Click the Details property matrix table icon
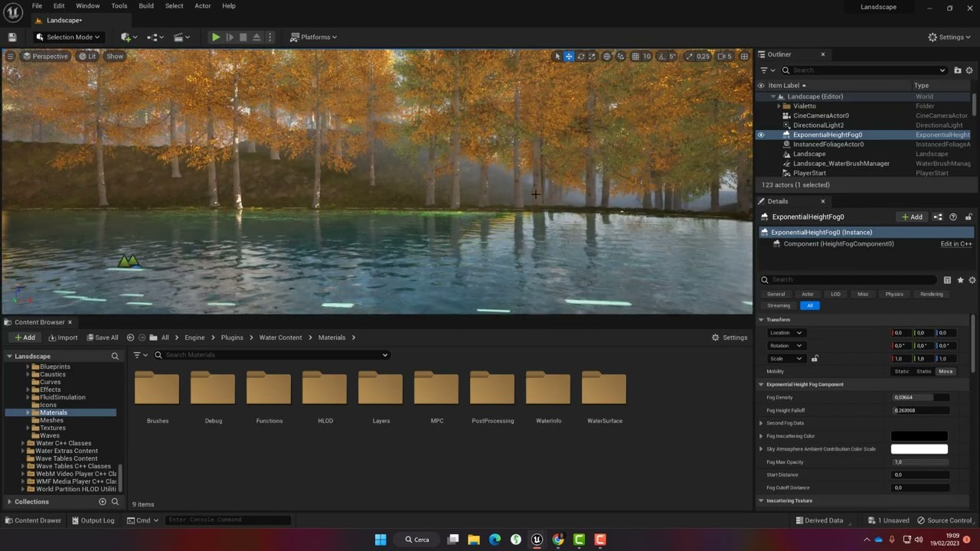The width and height of the screenshot is (980, 551). click(x=947, y=280)
